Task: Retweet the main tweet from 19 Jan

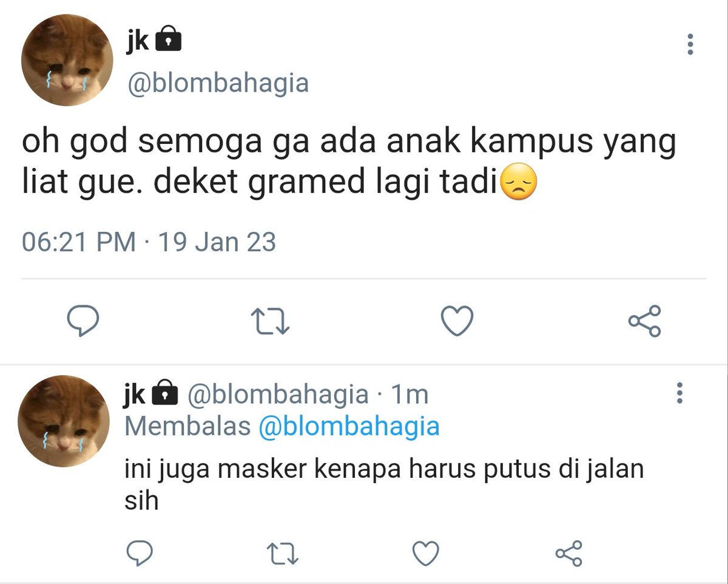Action: tap(271, 322)
